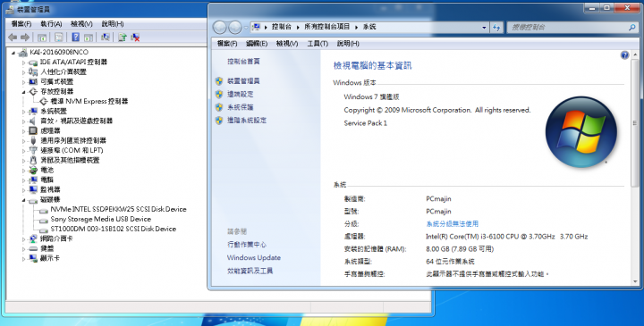This screenshot has height=326, width=644.
Task: Open 遠端設定 remote settings link
Action: (x=241, y=95)
